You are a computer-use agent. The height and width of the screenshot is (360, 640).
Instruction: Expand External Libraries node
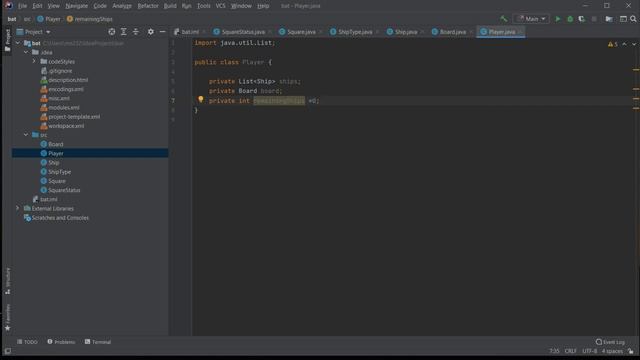pyautogui.click(x=18, y=208)
